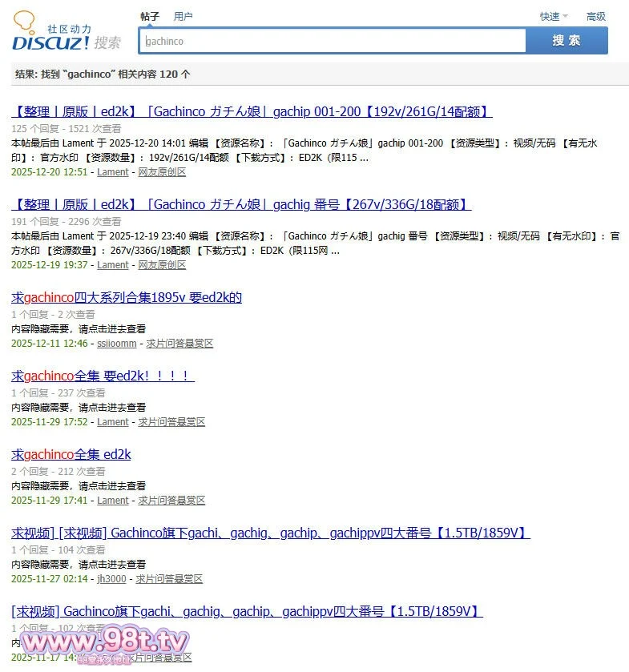
Task: Open the 四大系列合集1895v request post
Action: click(127, 297)
